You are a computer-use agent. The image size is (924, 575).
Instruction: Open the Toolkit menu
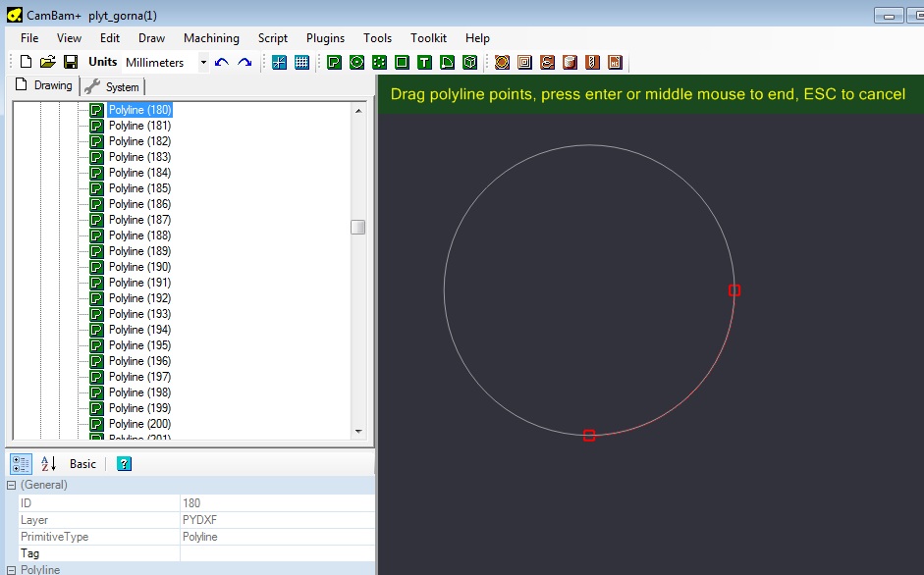click(x=428, y=37)
